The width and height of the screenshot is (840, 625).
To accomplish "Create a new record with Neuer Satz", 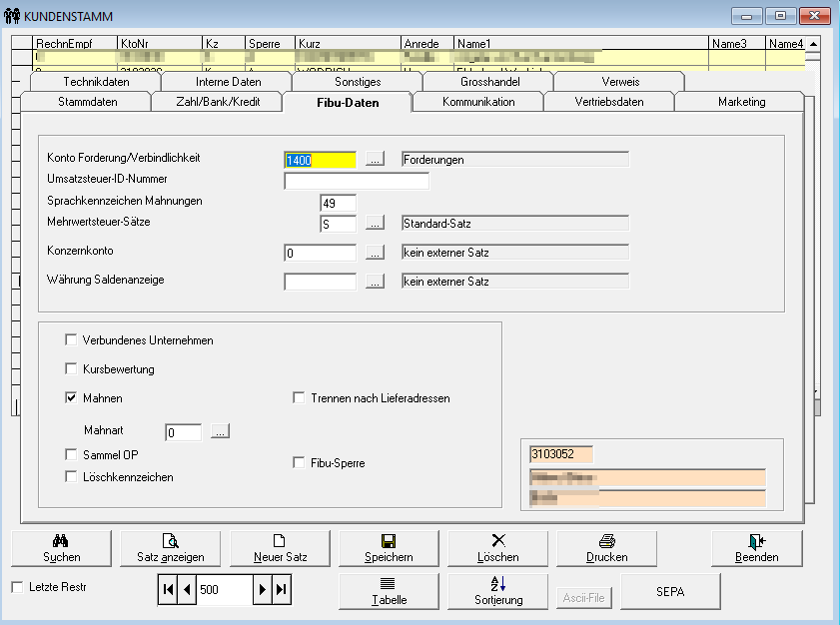I will tap(280, 548).
